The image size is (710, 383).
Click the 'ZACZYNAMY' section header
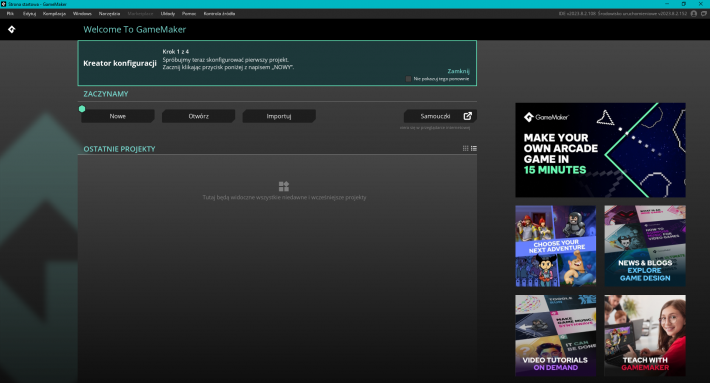click(x=106, y=94)
